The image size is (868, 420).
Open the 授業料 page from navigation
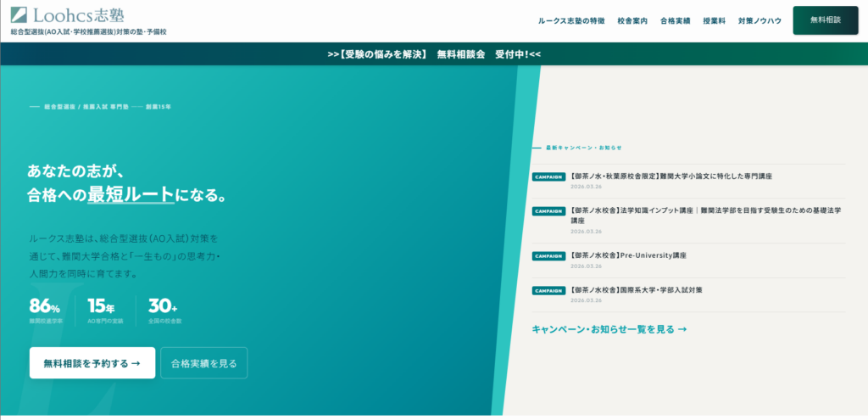(x=714, y=20)
